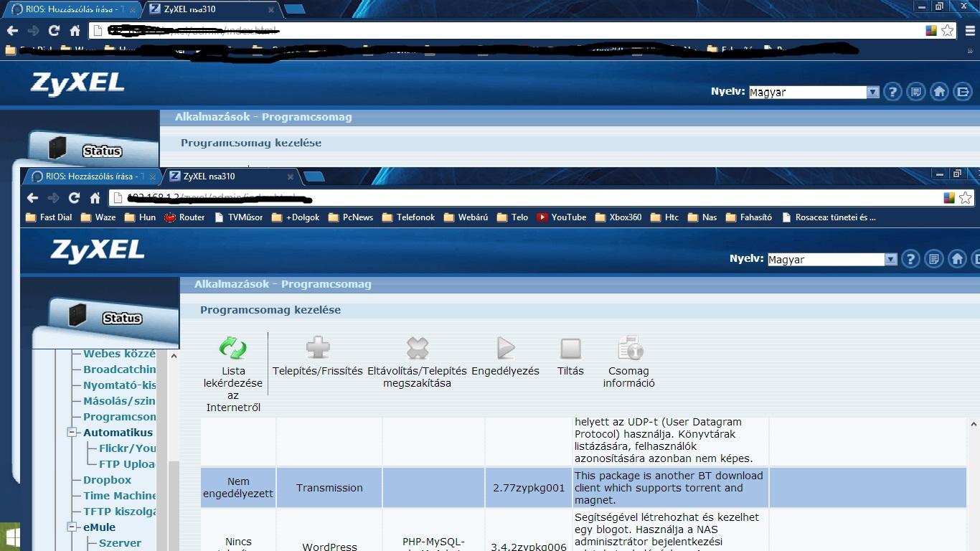Image resolution: width=980 pixels, height=551 pixels.
Task: Open Broadcatching in the sidebar tree
Action: click(x=119, y=369)
